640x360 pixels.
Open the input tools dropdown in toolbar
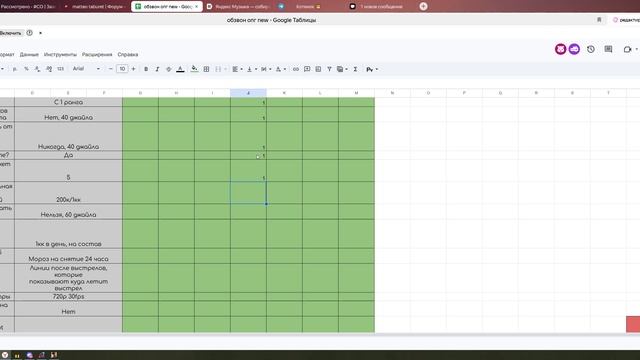[x=371, y=69]
